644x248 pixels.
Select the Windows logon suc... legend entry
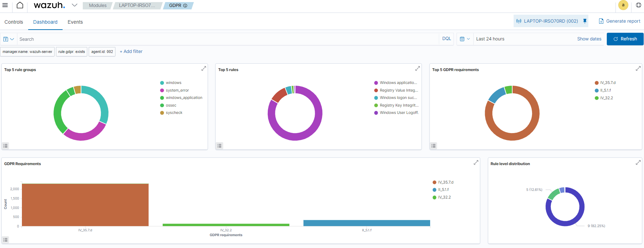tap(395, 98)
